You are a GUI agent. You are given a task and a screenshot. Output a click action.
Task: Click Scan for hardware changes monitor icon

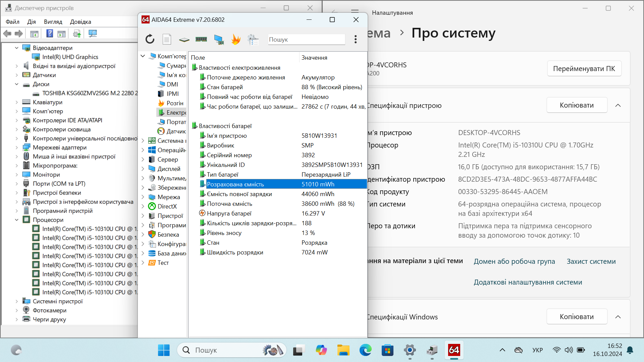coord(93,34)
